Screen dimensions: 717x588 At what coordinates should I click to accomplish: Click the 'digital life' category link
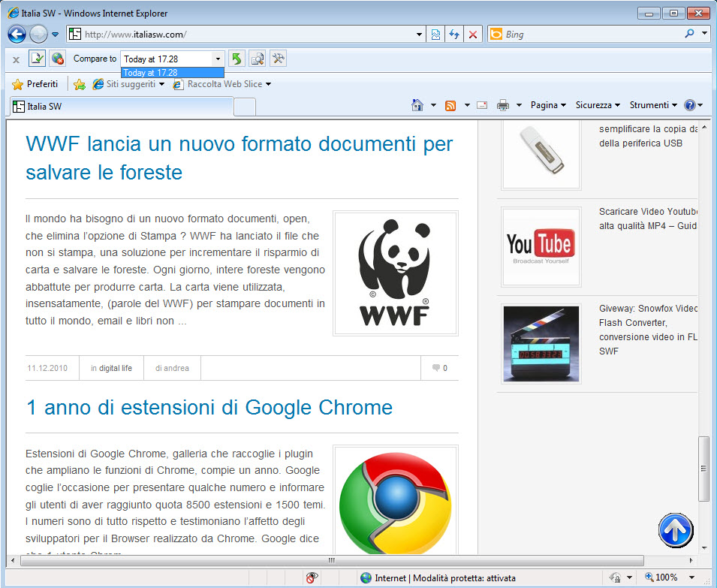point(115,368)
